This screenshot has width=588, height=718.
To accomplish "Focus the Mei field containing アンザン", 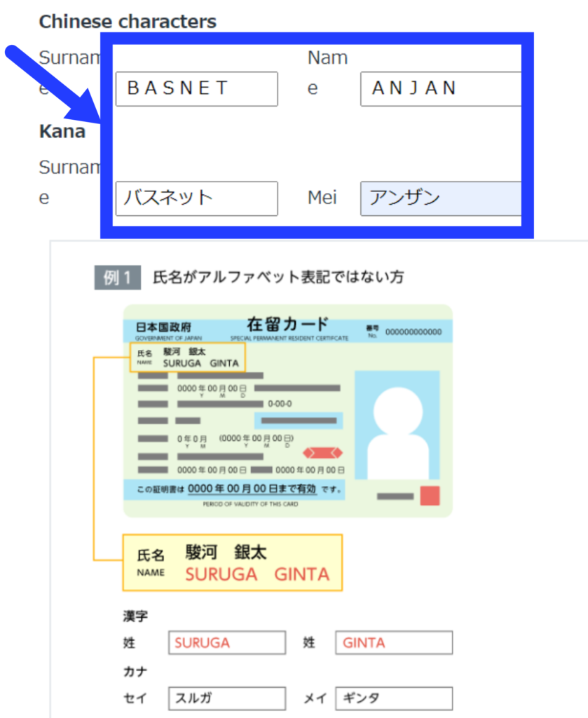I will tap(440, 198).
